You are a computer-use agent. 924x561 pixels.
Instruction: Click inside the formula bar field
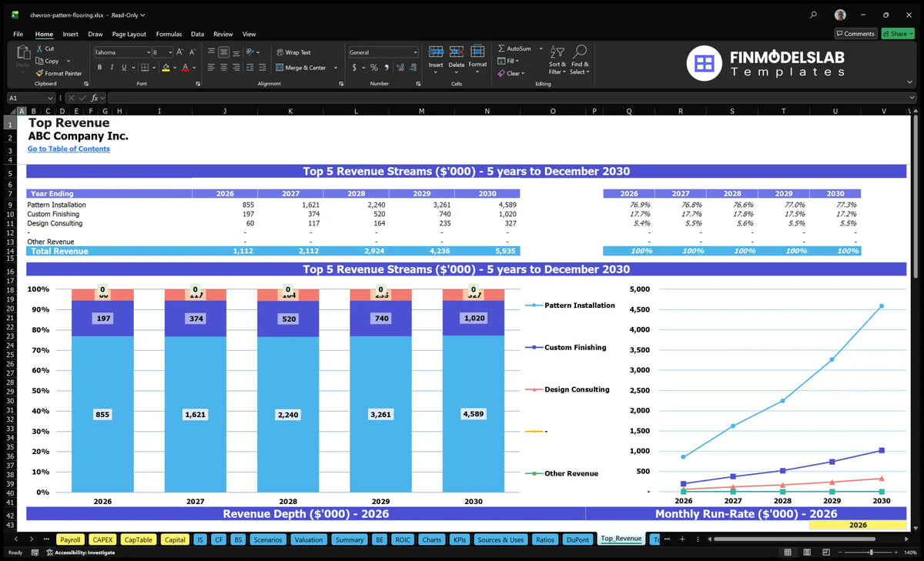coord(508,98)
